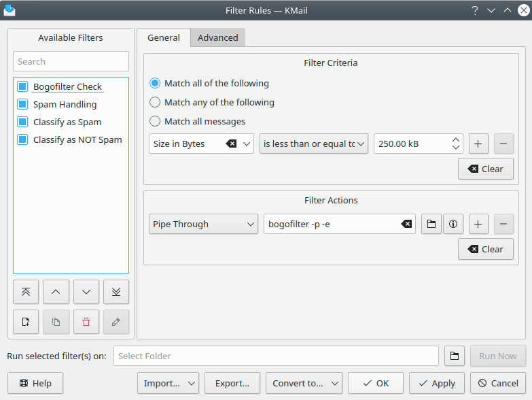Image resolution: width=532 pixels, height=400 pixels.
Task: Move selected filter down one position
Action: [86, 292]
